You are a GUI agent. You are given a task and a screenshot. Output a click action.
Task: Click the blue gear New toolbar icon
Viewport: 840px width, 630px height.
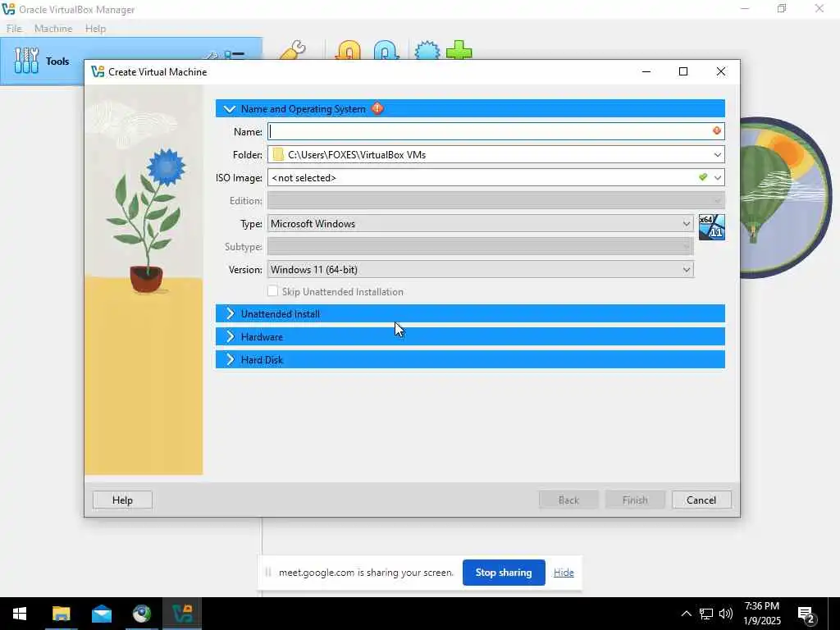(427, 51)
